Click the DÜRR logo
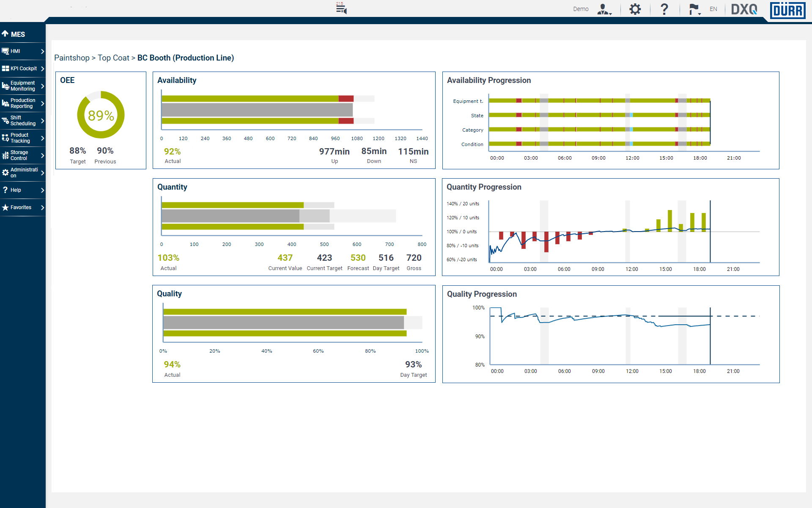Image resolution: width=812 pixels, height=508 pixels. coord(787,10)
